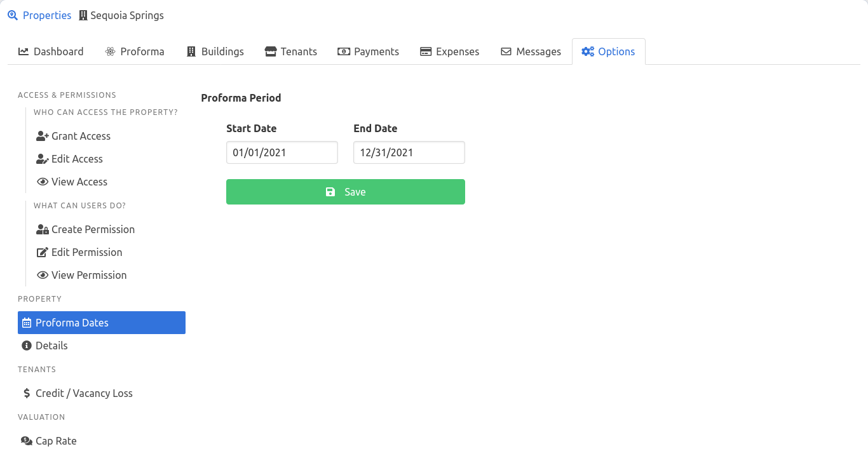Switch to the Payments tab

(369, 51)
